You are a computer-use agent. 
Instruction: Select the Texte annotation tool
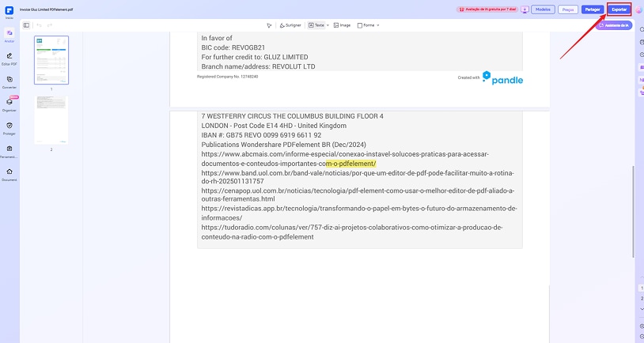coord(316,25)
